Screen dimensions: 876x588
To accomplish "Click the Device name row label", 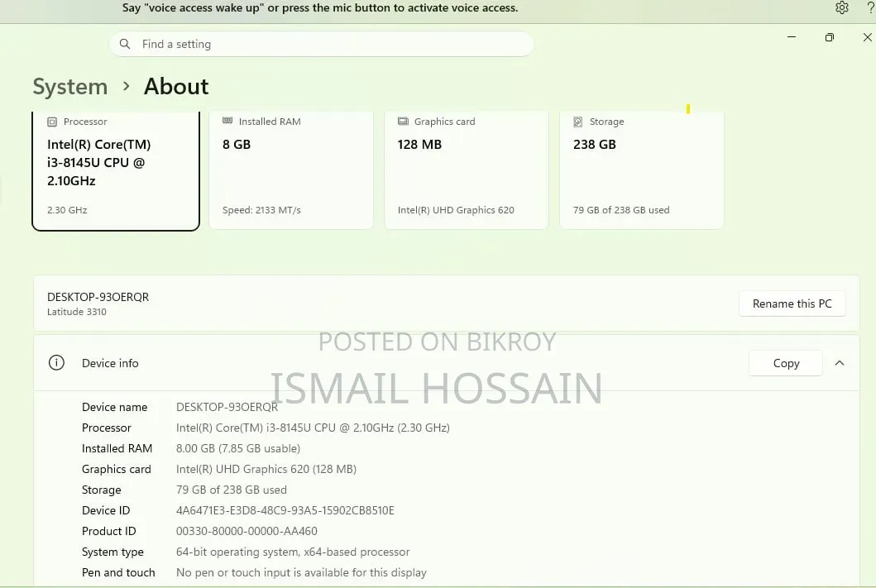I will [114, 407].
